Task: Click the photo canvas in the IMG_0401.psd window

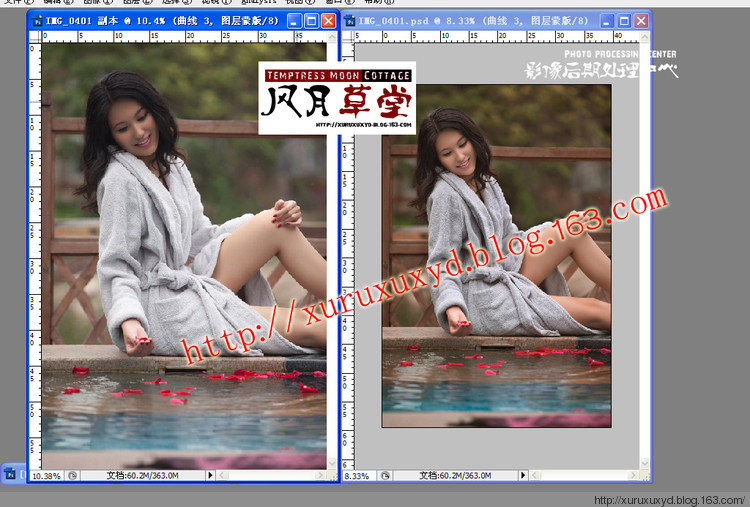Action: click(x=496, y=256)
